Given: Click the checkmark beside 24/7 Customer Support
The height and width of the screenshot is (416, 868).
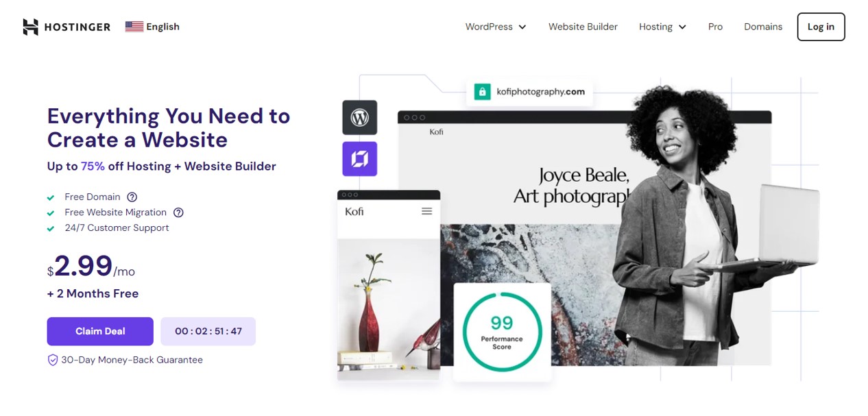Looking at the screenshot, I should click(51, 229).
